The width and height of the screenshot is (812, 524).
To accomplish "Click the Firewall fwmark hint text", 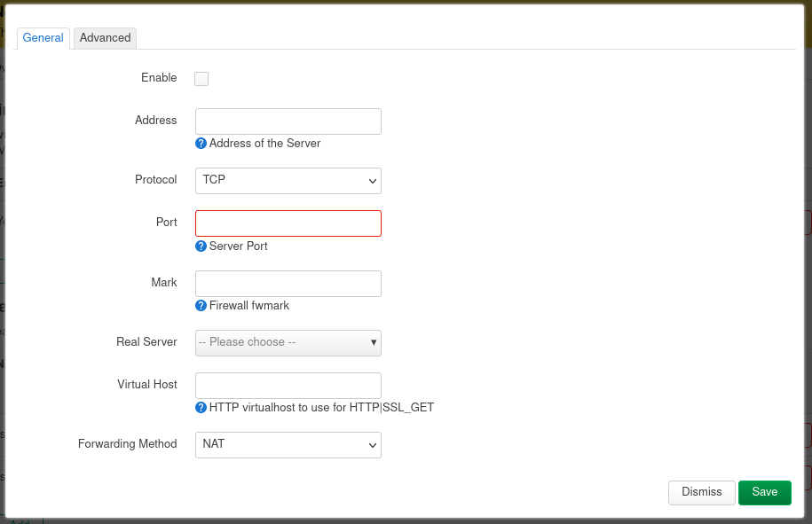I will click(x=249, y=306).
